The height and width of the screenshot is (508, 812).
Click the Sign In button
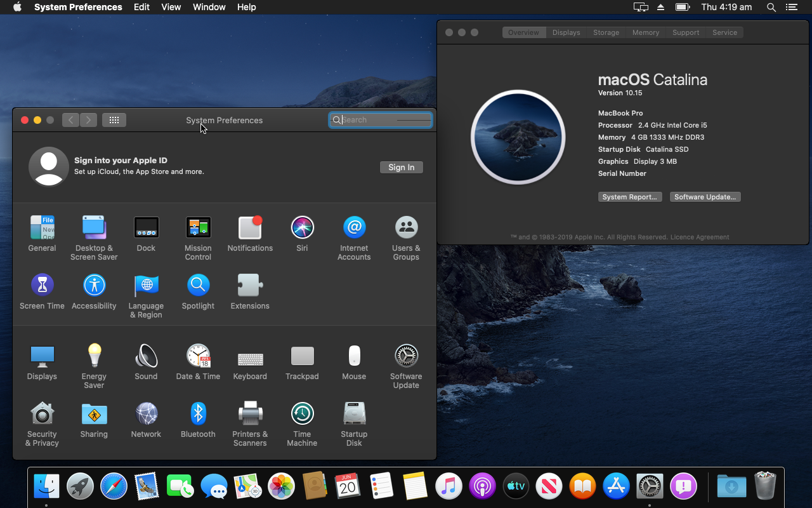[401, 167]
